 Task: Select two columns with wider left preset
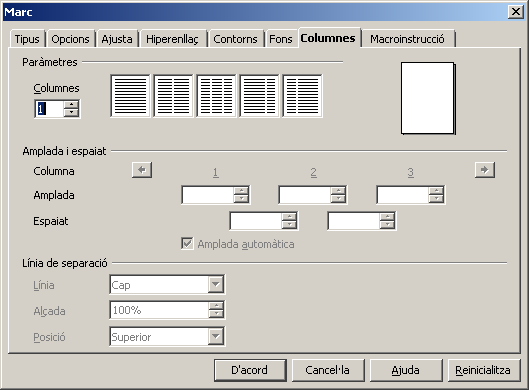259,96
